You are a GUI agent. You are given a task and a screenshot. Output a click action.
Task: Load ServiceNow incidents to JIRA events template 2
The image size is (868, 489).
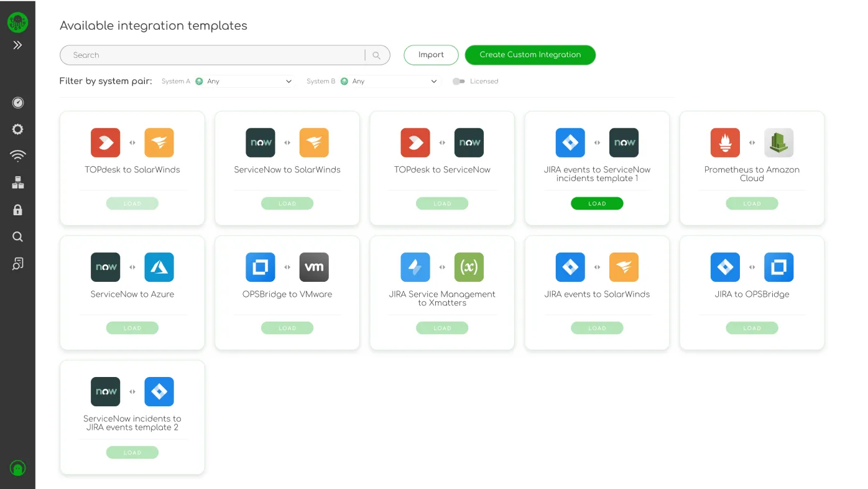point(132,452)
